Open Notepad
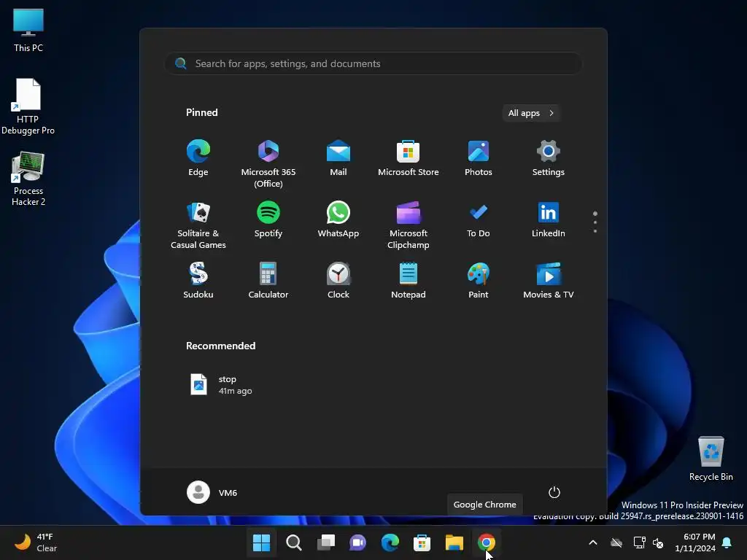 (409, 281)
